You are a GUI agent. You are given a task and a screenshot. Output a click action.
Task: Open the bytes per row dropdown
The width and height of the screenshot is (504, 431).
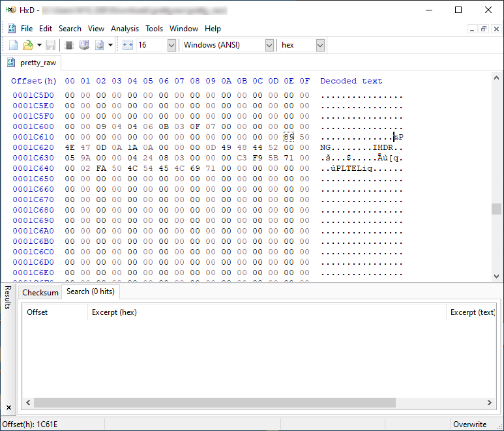pos(171,45)
